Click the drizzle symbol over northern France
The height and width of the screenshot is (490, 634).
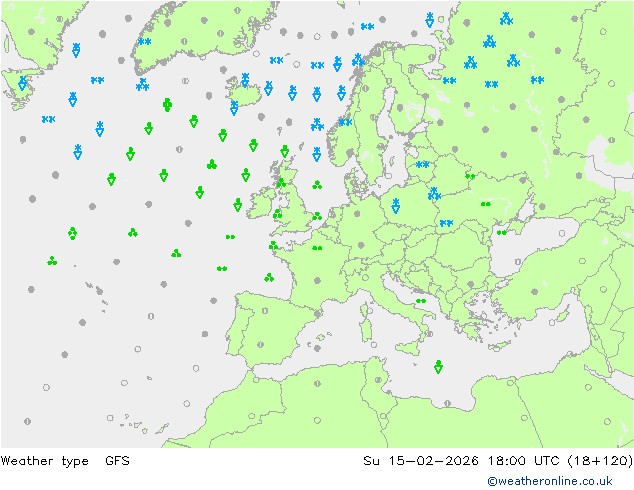(317, 248)
